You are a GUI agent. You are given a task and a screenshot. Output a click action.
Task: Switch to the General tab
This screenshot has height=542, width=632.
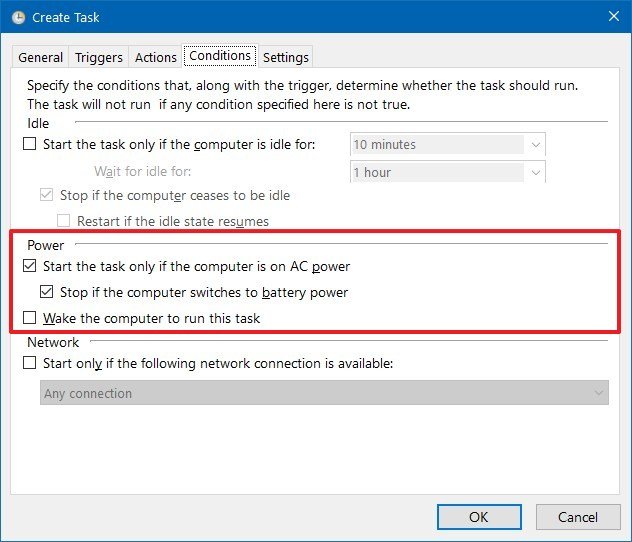[x=41, y=57]
